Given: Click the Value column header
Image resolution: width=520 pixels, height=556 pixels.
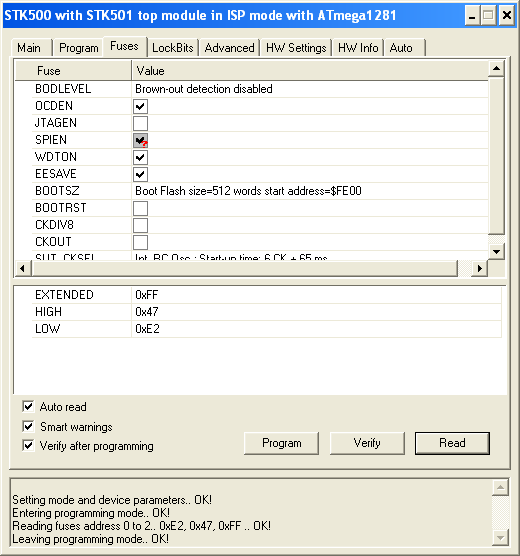Looking at the screenshot, I should tap(310, 71).
